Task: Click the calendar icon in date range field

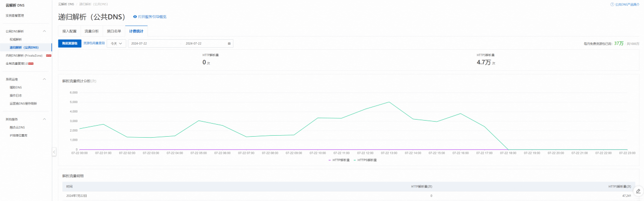Action: (x=229, y=44)
